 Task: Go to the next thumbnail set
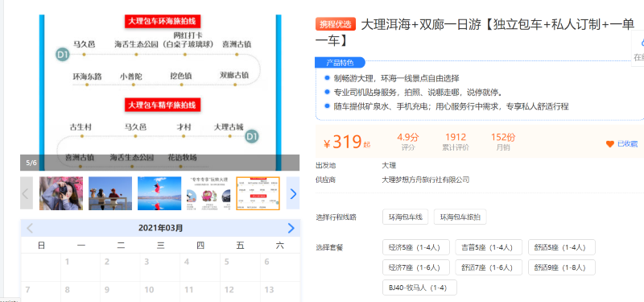pos(293,193)
